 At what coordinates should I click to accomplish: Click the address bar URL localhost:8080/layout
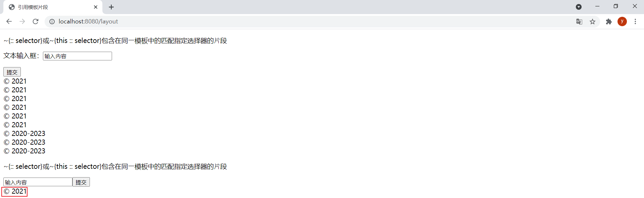click(88, 21)
